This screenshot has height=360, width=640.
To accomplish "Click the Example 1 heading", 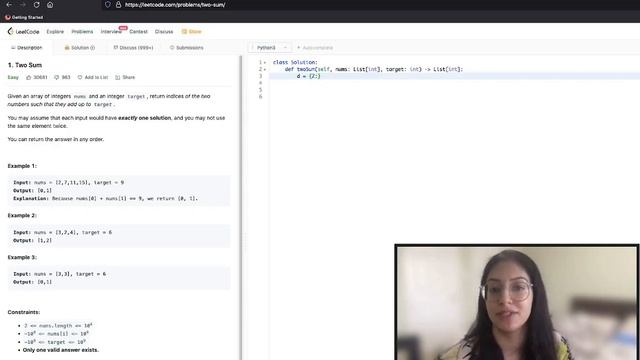I will click(x=22, y=166).
